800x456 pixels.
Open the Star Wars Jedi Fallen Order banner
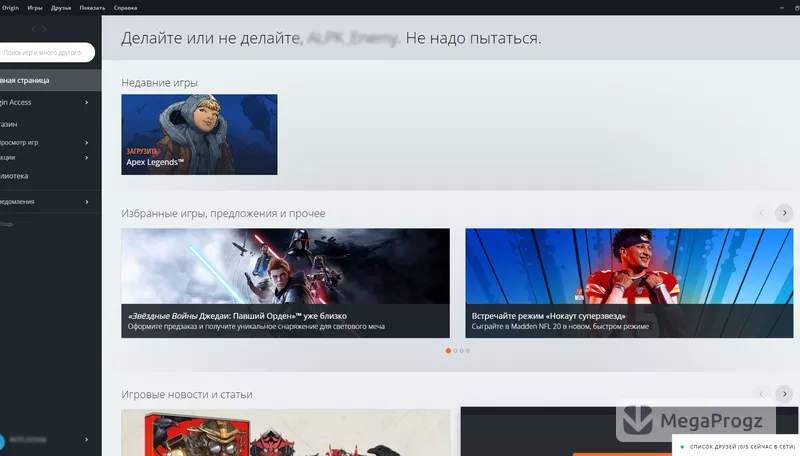coord(286,283)
